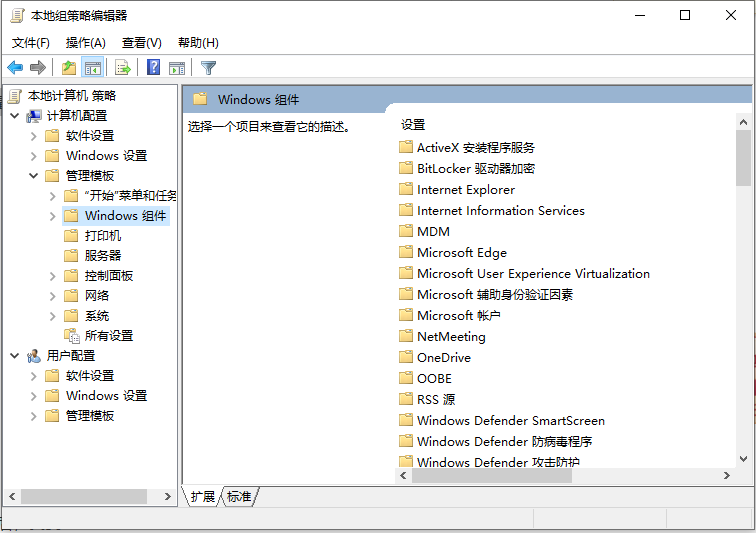Open the RSS 源 folder
756x533 pixels.
point(427,399)
